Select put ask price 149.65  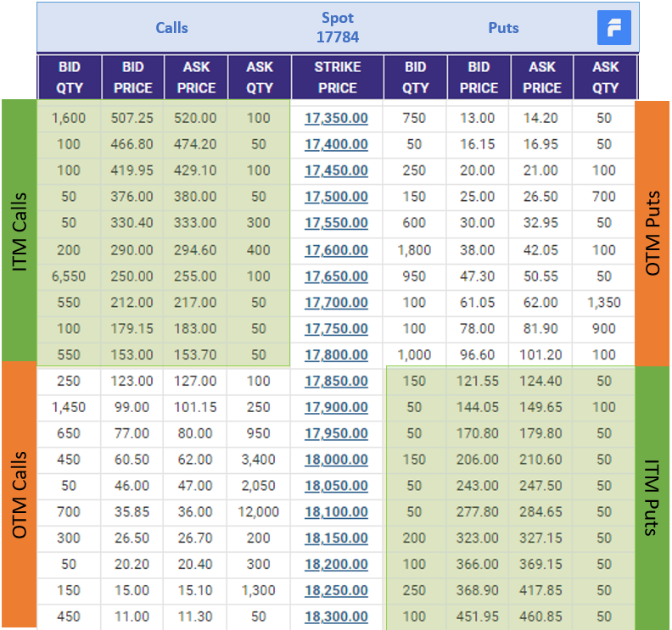coord(540,407)
